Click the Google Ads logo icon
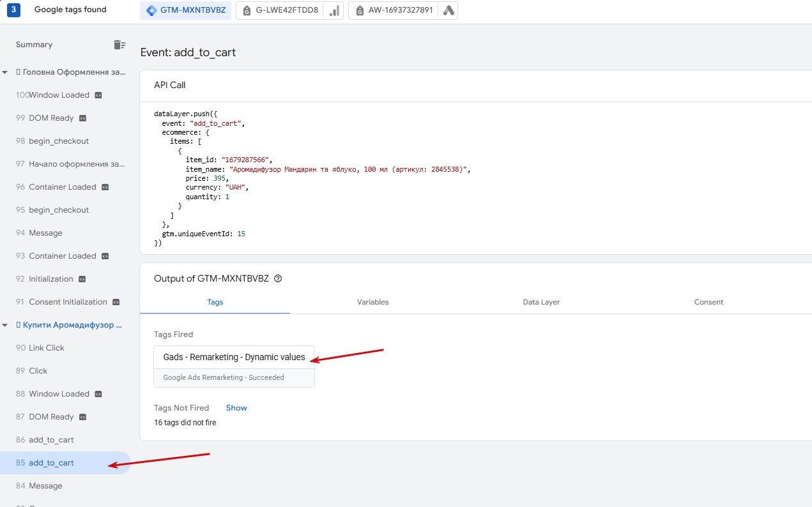 448,10
